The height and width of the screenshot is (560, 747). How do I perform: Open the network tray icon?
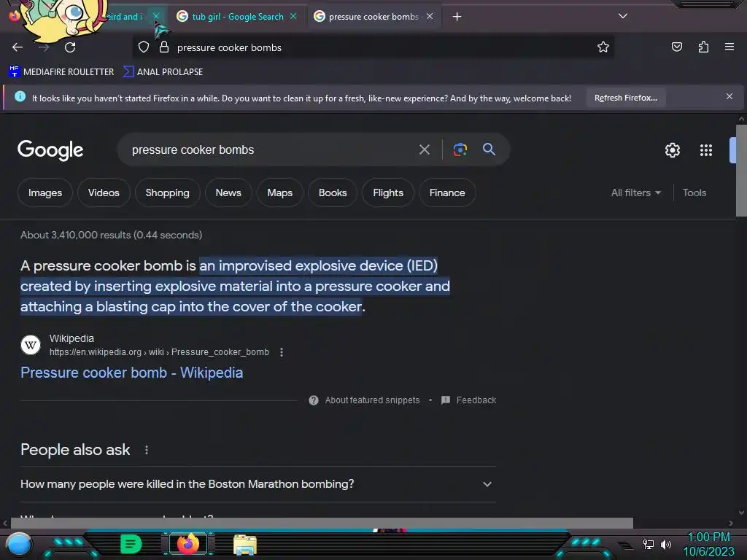pos(648,544)
